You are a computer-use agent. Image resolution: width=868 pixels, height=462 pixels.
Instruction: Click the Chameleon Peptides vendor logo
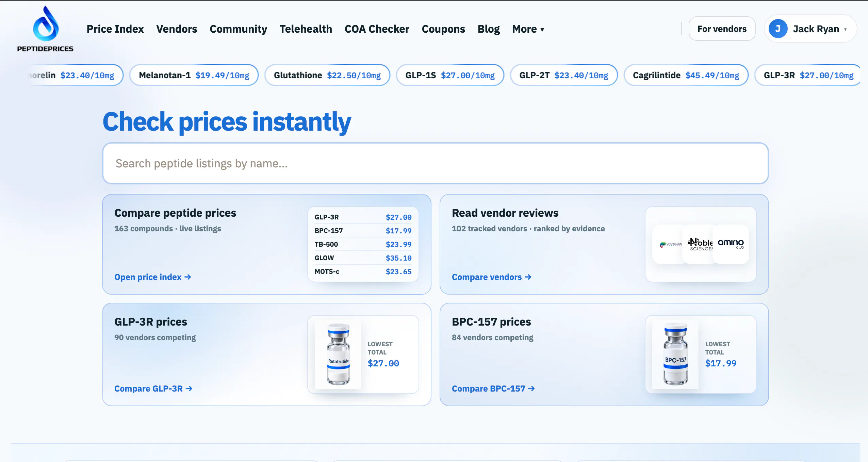(x=670, y=244)
